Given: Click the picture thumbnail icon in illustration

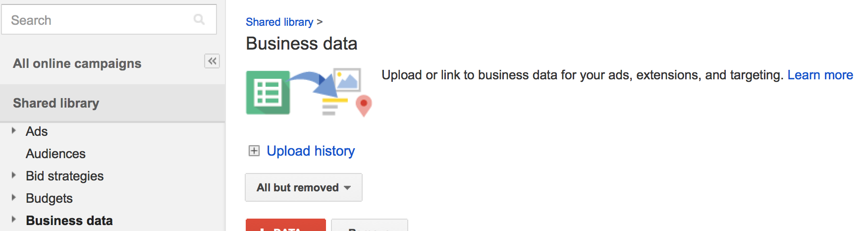Looking at the screenshot, I should [x=347, y=80].
